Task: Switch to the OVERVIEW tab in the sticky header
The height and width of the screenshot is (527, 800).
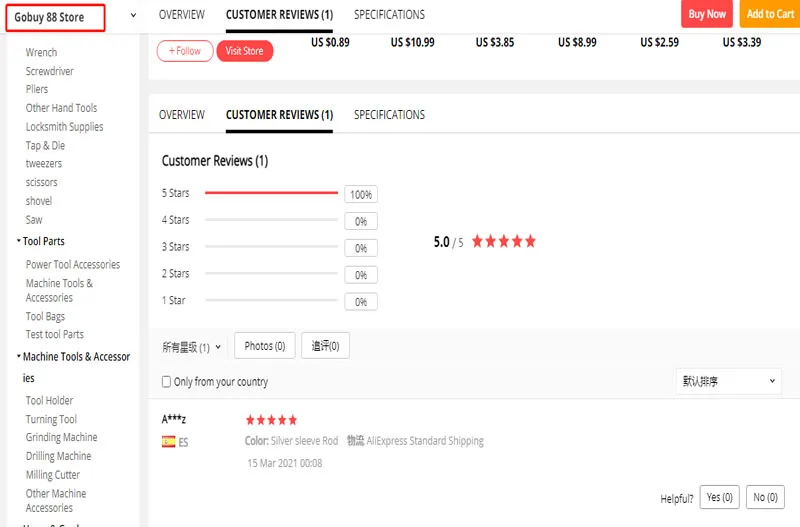Action: [x=182, y=15]
